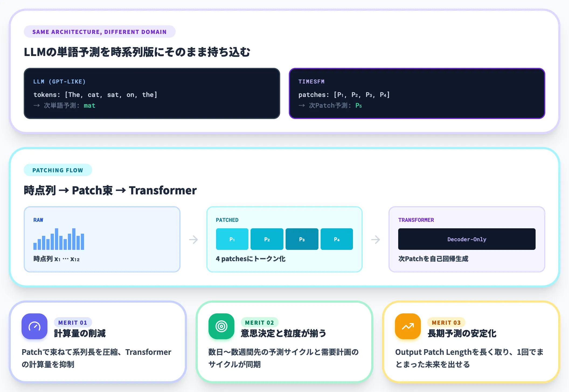
Task: Click the MERIT 01 label
Action: [x=73, y=323]
